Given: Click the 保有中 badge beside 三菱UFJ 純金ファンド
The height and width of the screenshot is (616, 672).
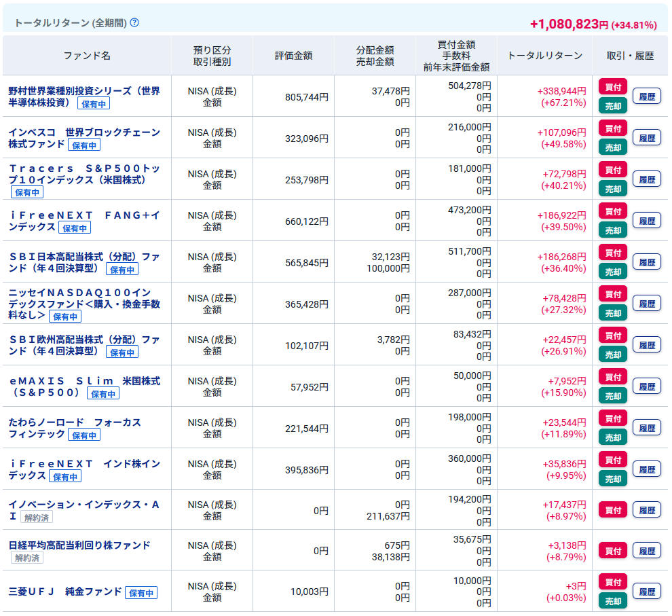Looking at the screenshot, I should pyautogui.click(x=141, y=593).
